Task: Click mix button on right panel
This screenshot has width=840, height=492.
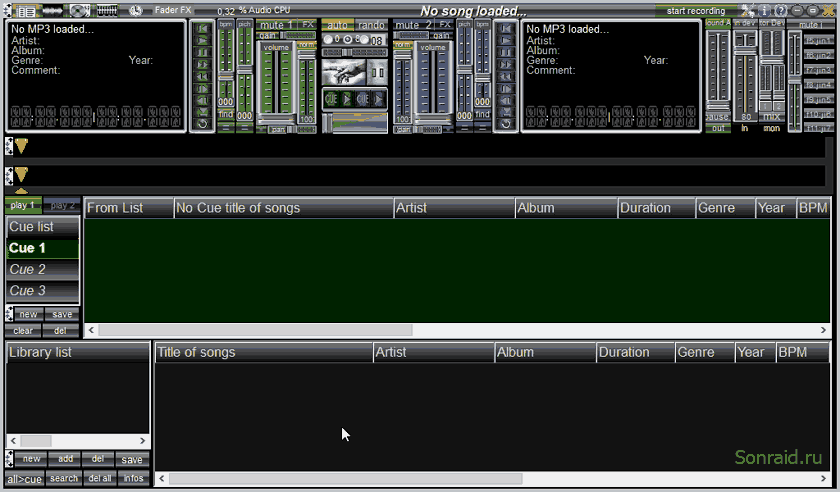Action: coord(771,116)
